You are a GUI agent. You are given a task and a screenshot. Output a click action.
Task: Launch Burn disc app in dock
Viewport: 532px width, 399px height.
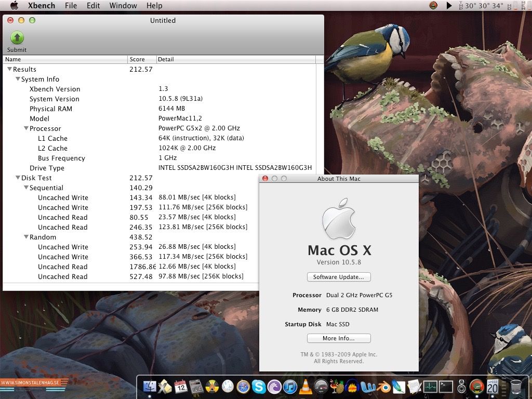[212, 387]
